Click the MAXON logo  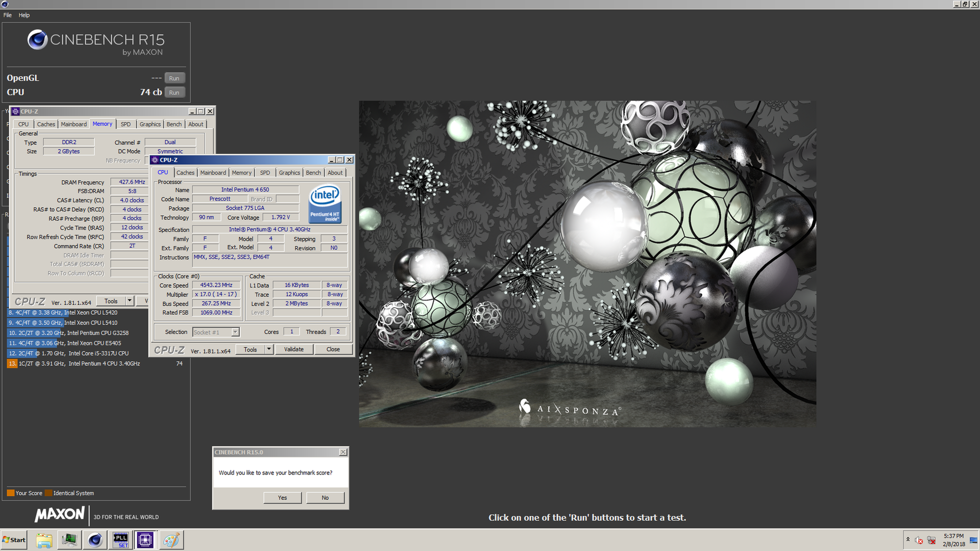click(60, 514)
